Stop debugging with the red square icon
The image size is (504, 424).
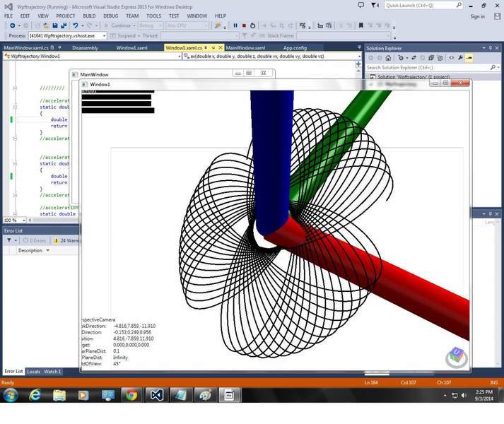click(x=244, y=25)
